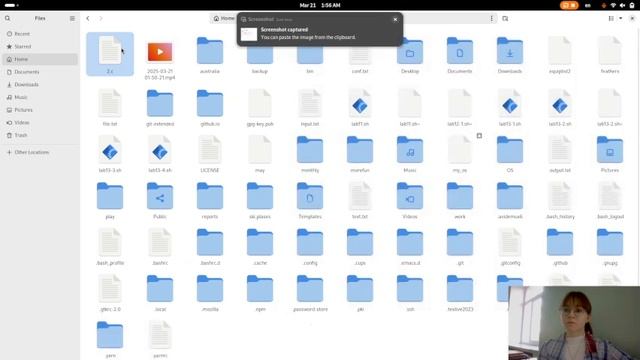
Task: Open the Activities pill in top bar
Action: click(11, 5)
